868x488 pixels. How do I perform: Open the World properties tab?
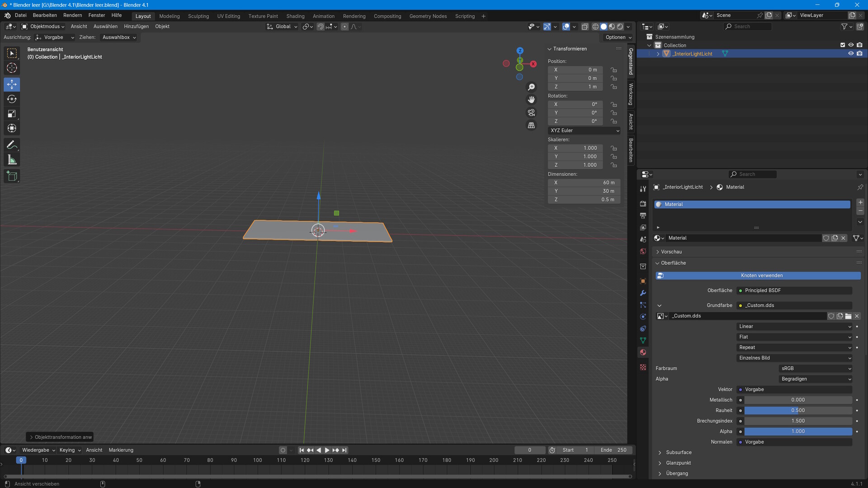click(643, 251)
